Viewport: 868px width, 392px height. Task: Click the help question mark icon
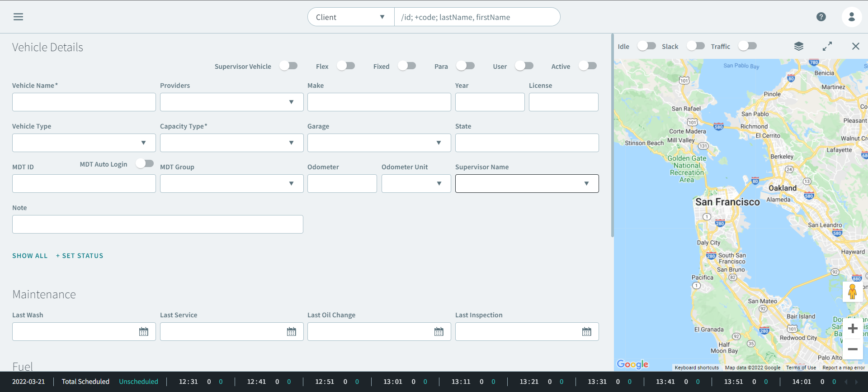821,17
